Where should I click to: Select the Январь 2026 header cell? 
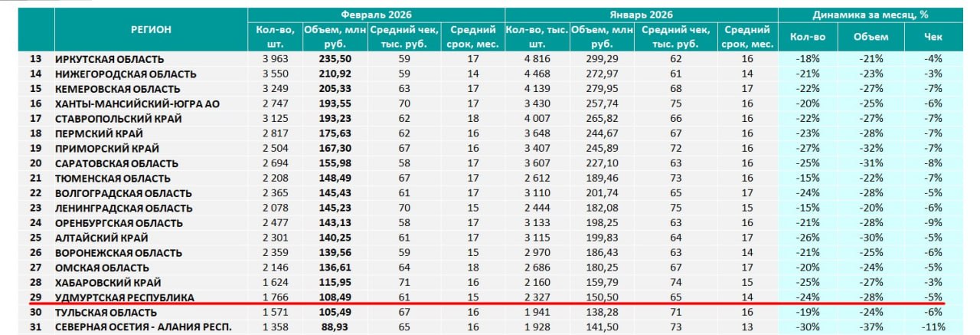[640, 15]
